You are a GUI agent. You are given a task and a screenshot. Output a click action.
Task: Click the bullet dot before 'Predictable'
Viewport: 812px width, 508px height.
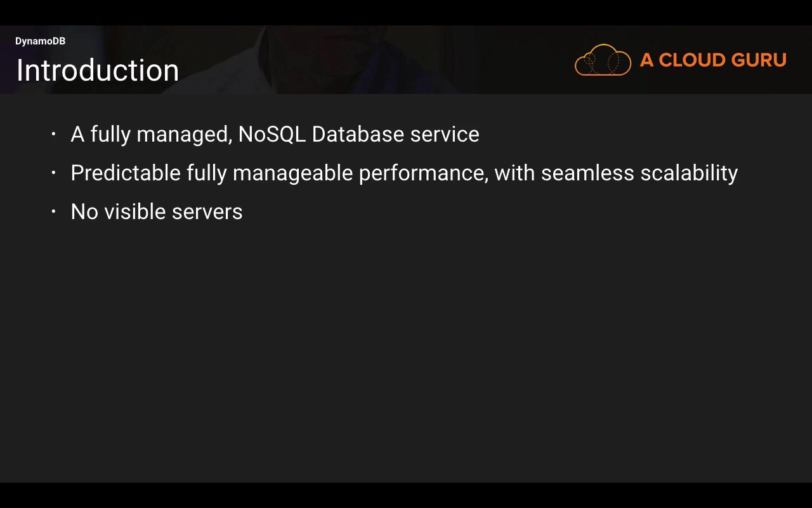[54, 173]
